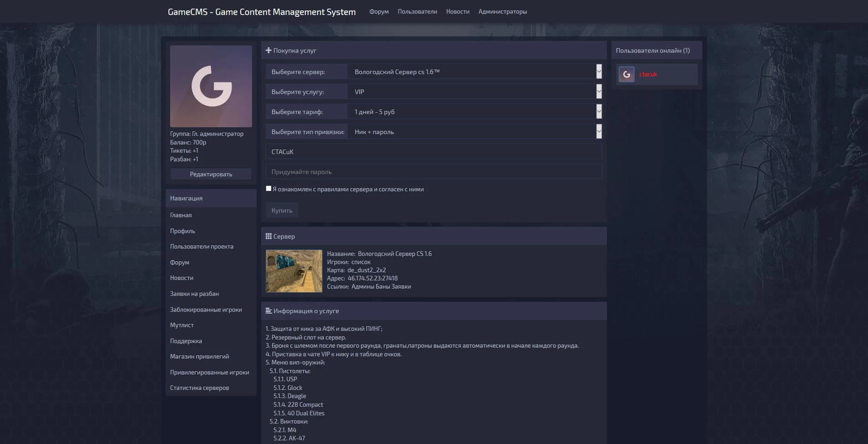
Task: Click into the Придумайте пароль field
Action: coord(434,172)
